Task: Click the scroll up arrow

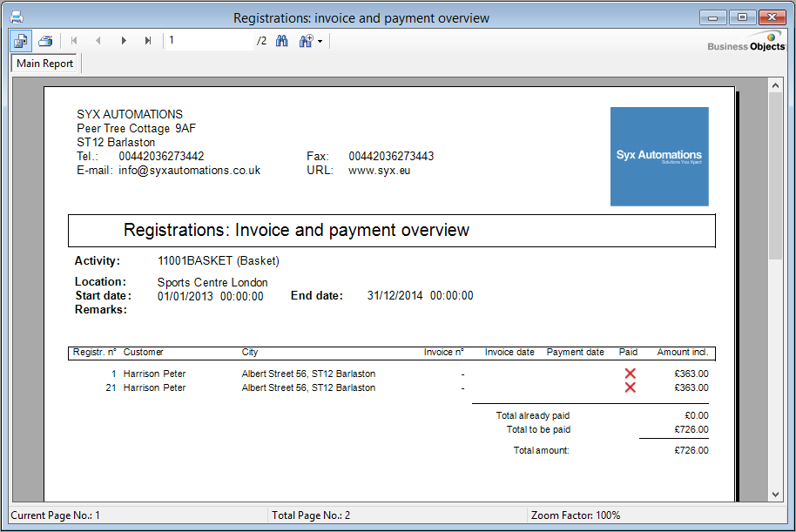Action: [x=776, y=84]
